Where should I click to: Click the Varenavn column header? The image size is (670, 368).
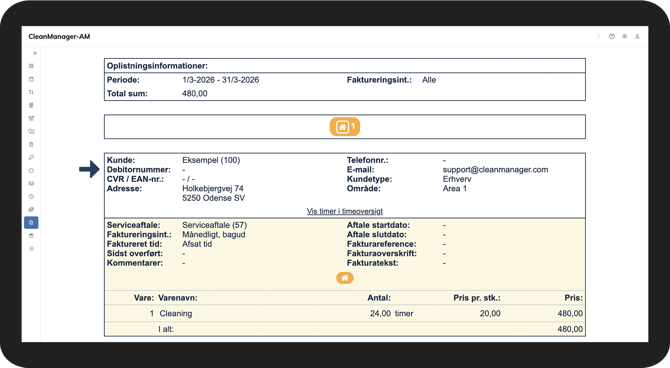pos(178,298)
